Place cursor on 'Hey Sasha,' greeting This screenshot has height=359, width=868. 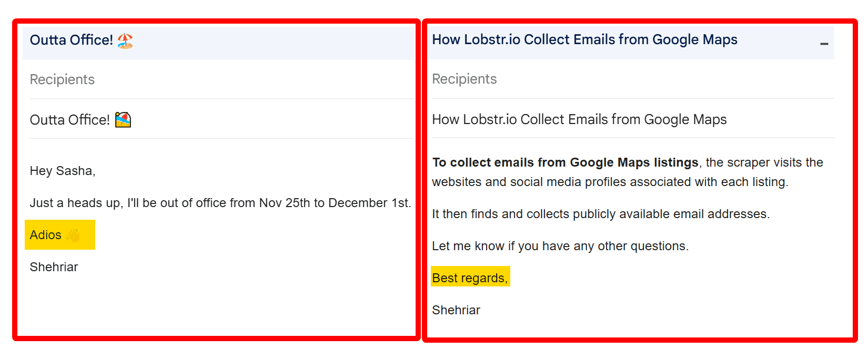[x=63, y=171]
